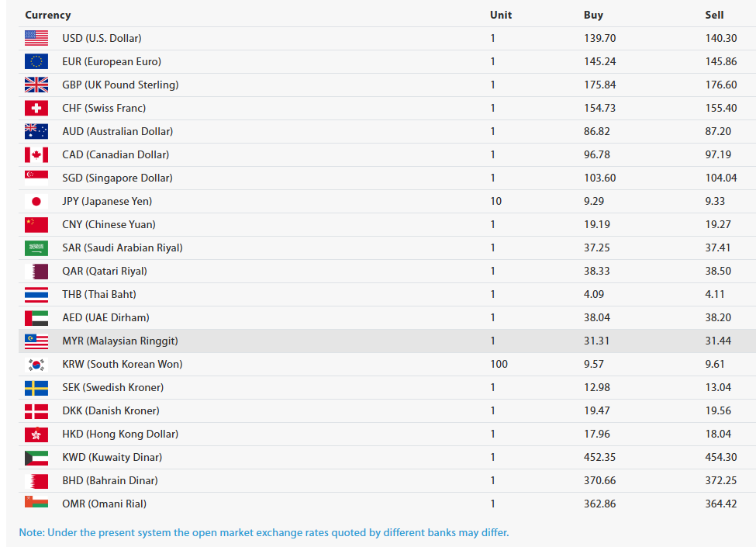Viewport: 756px width, 547px height.
Task: Click the UK Union Jack flag icon
Action: (36, 85)
